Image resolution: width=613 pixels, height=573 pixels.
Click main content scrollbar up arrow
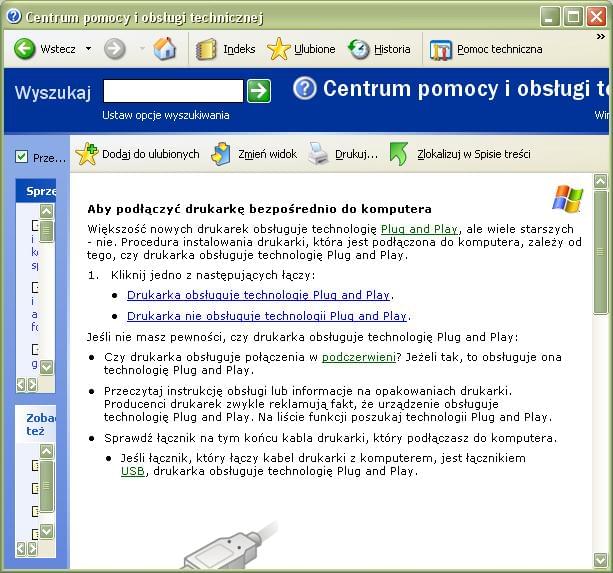600,181
